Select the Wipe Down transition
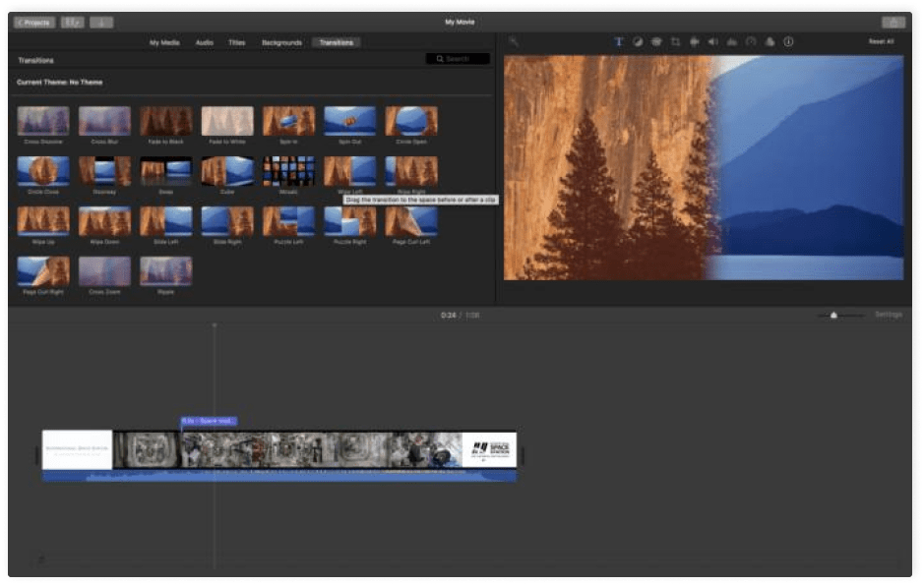924x585 pixels. click(104, 221)
